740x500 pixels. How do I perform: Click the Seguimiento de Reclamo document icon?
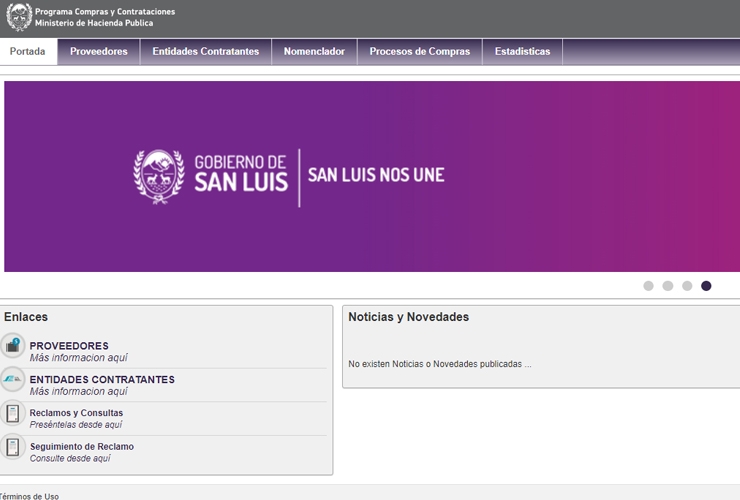click(13, 447)
